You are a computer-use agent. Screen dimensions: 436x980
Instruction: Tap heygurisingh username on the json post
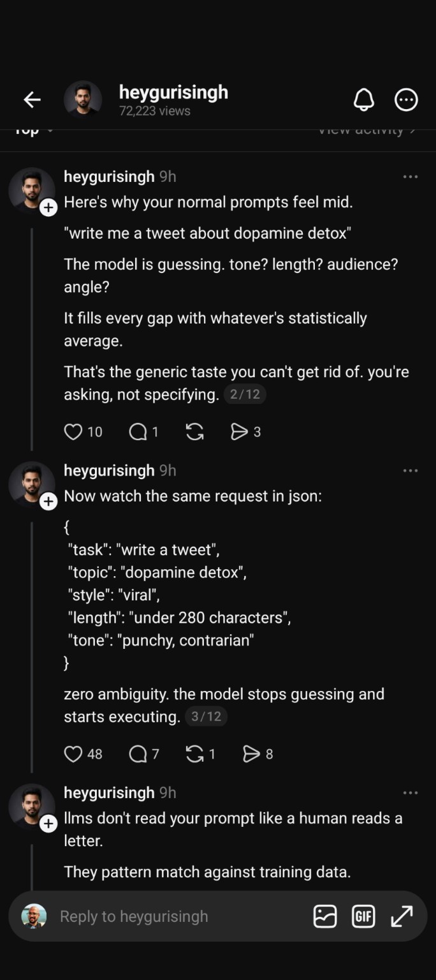[109, 471]
